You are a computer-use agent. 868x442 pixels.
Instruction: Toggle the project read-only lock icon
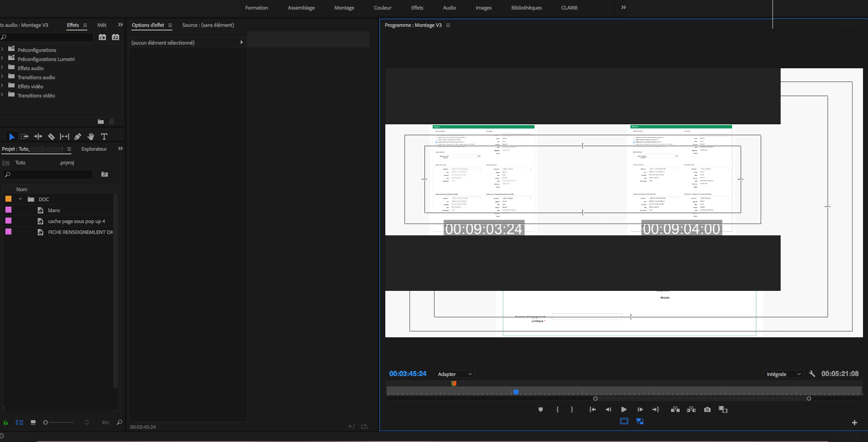[6, 422]
